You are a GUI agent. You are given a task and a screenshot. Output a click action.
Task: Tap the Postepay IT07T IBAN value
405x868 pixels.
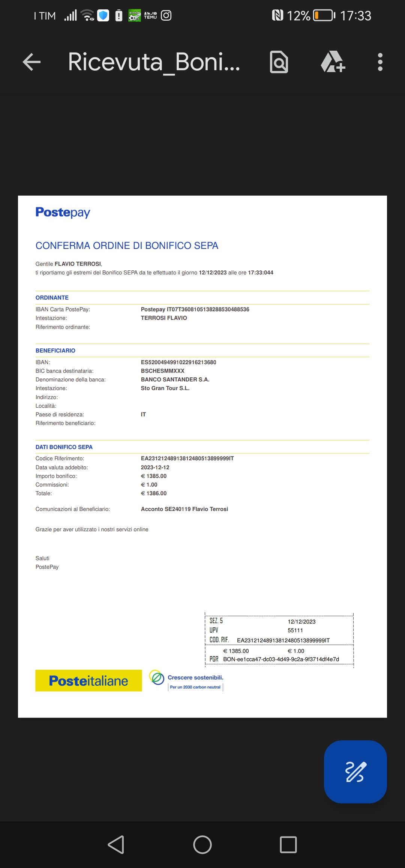(x=195, y=309)
